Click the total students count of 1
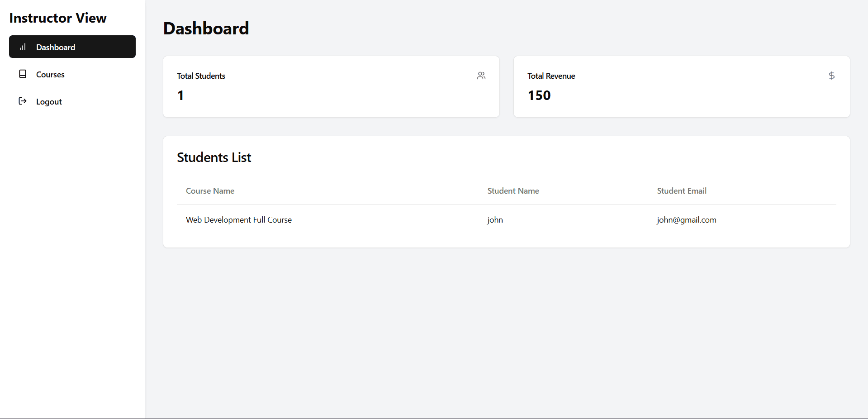Image resolution: width=868 pixels, height=419 pixels. click(x=180, y=95)
